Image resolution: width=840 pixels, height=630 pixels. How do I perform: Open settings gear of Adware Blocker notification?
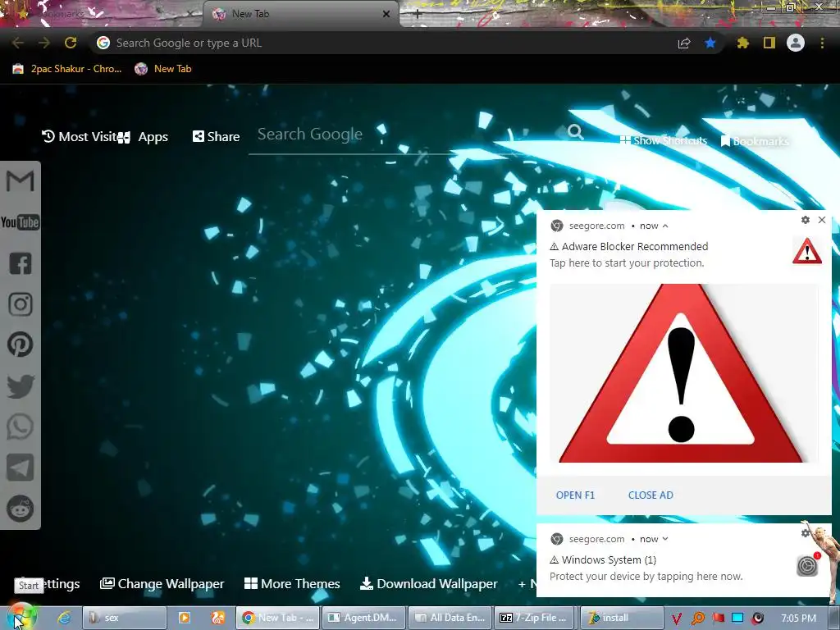point(806,220)
